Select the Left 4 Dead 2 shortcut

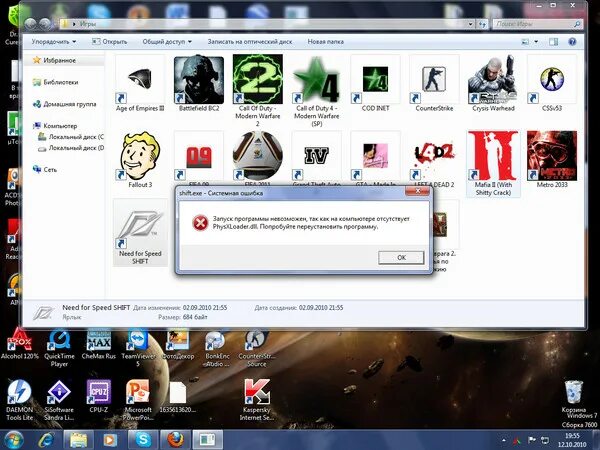click(434, 160)
